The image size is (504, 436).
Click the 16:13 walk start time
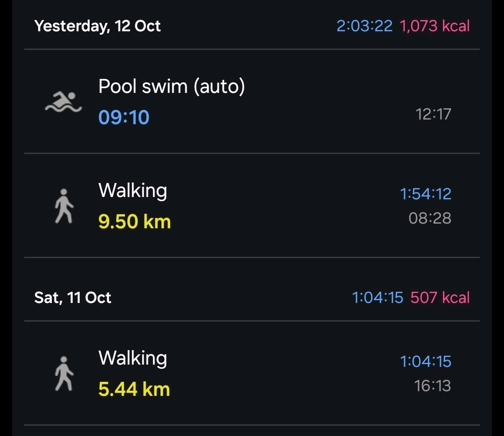point(433,386)
